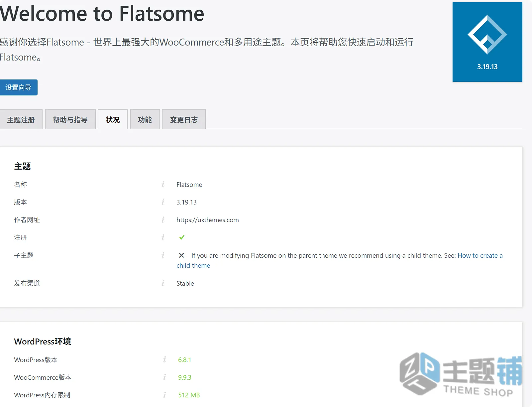Click the 作者网址 row label
Screen dimensions: 532x407
click(27, 220)
